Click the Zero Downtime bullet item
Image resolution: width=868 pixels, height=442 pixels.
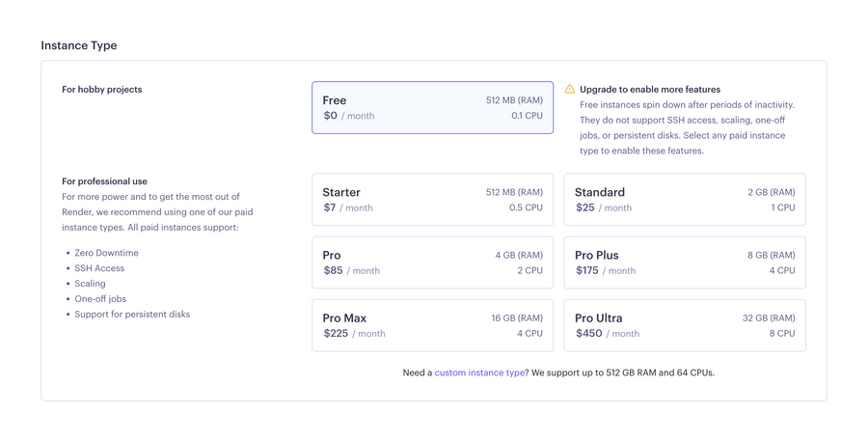tap(106, 253)
